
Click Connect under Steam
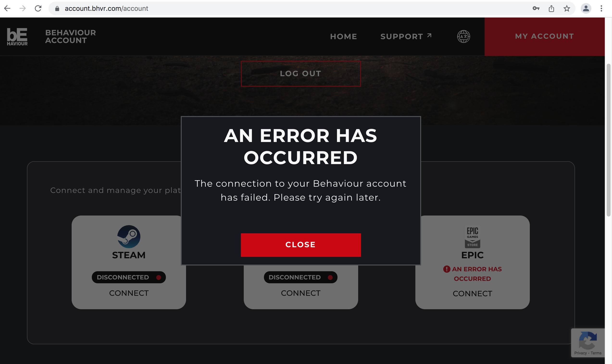click(x=129, y=293)
